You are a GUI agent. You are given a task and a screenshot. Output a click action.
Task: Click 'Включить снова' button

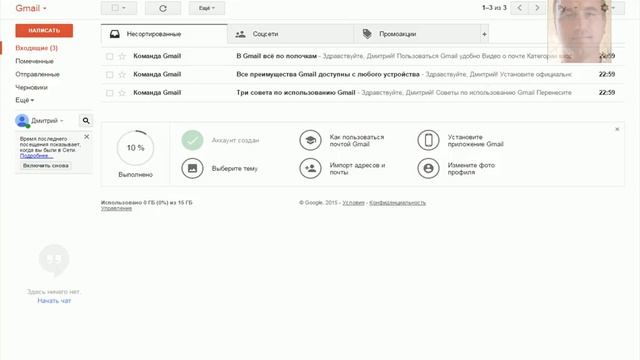pos(46,166)
